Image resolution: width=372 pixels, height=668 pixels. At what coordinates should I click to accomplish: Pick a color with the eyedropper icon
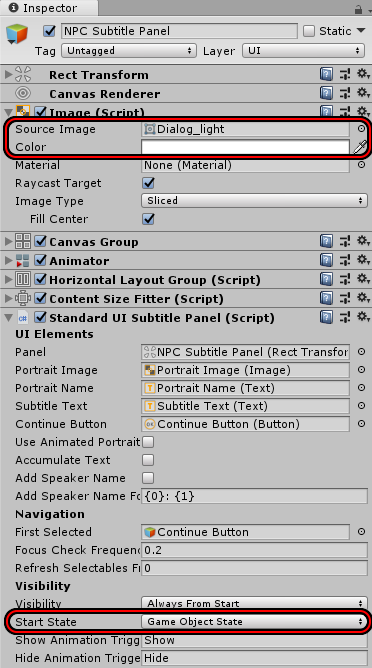click(x=360, y=147)
